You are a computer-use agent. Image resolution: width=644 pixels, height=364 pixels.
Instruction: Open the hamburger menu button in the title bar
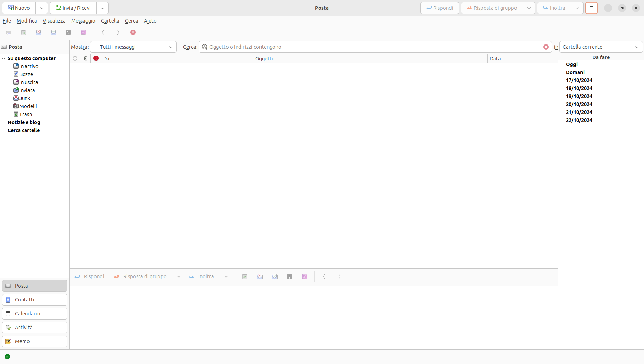[x=591, y=8]
